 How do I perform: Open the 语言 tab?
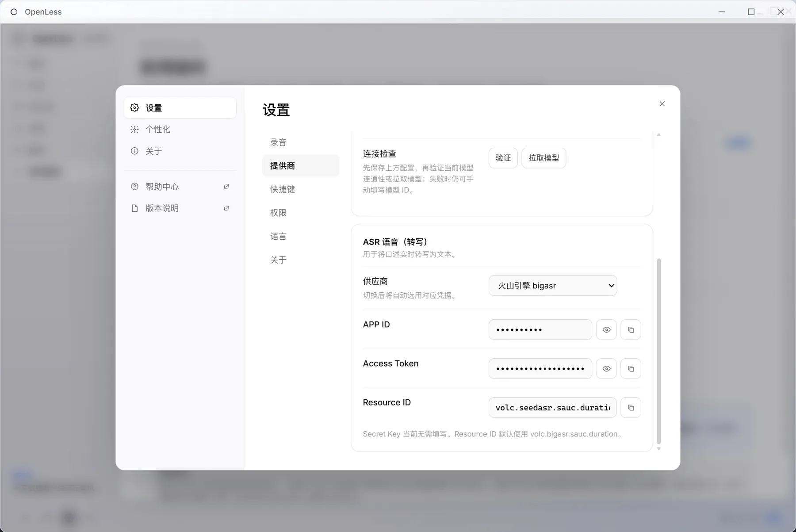coord(301,237)
